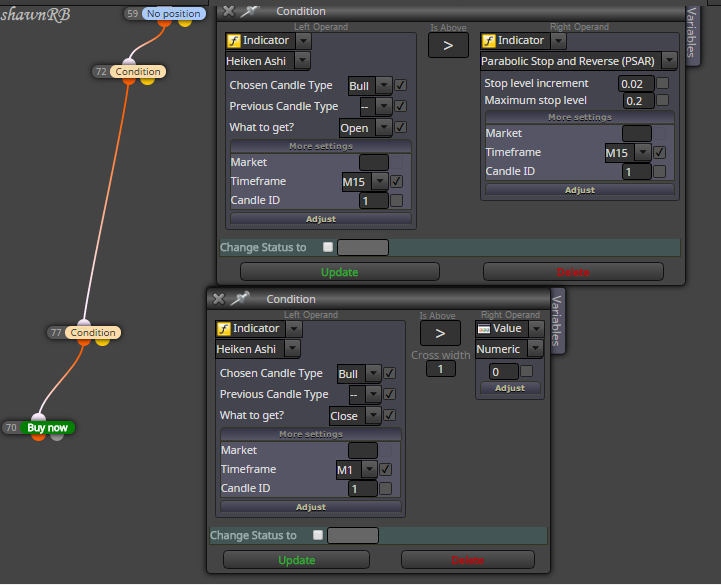Toggle What to get checkbox in upper panel
Viewport: 721px width, 585px height.
coord(401,127)
